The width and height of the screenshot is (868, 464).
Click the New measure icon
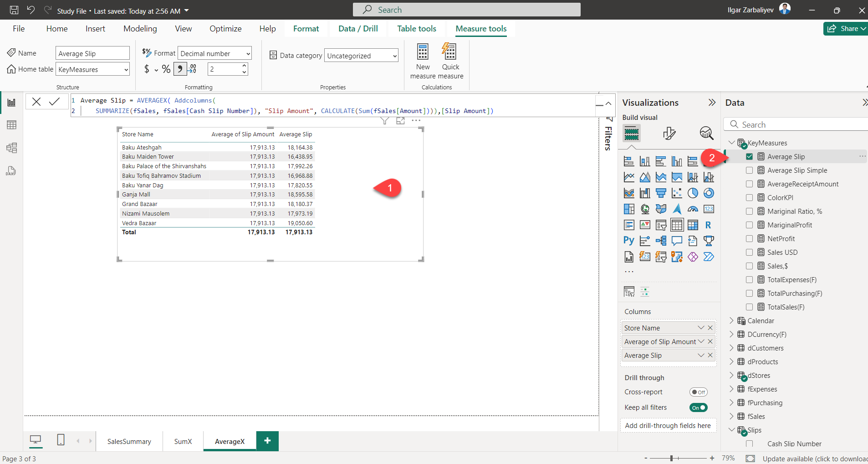(423, 60)
